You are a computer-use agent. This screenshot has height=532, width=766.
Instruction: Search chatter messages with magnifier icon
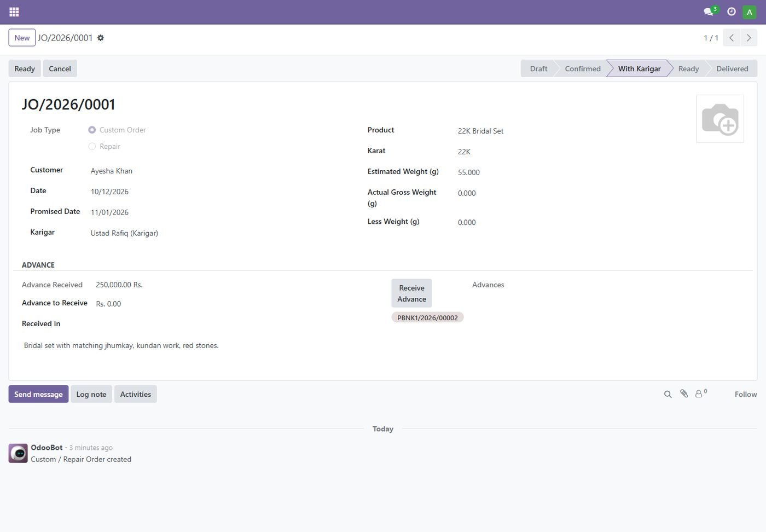tap(668, 394)
